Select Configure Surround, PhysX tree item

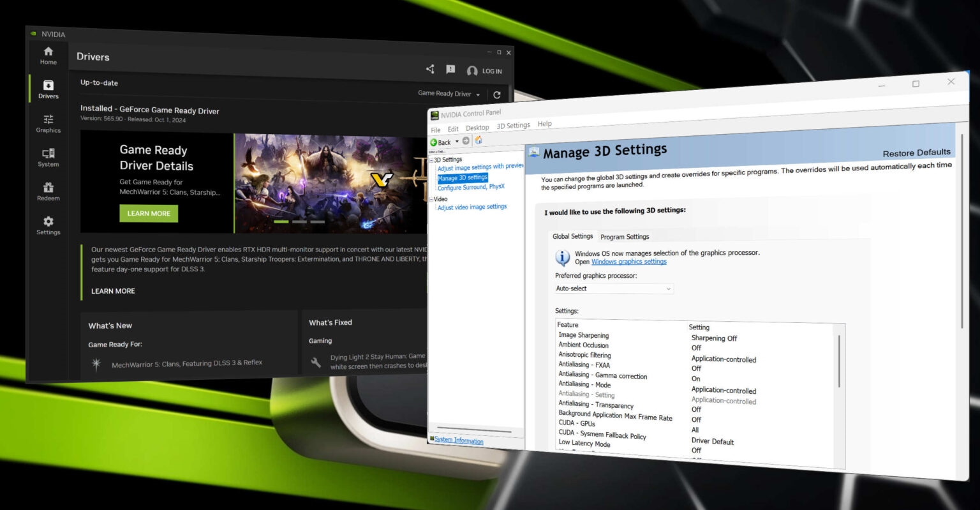pos(471,187)
